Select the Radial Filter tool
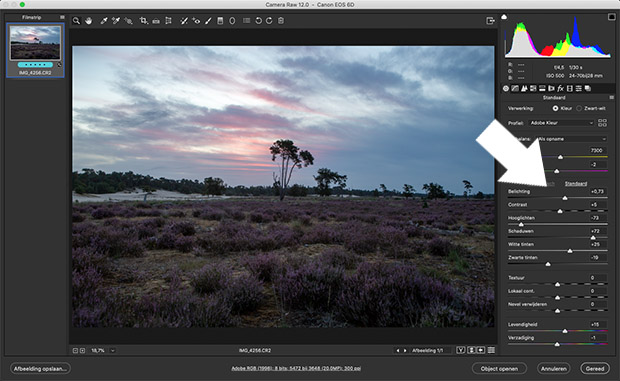620x381 pixels. coord(232,21)
